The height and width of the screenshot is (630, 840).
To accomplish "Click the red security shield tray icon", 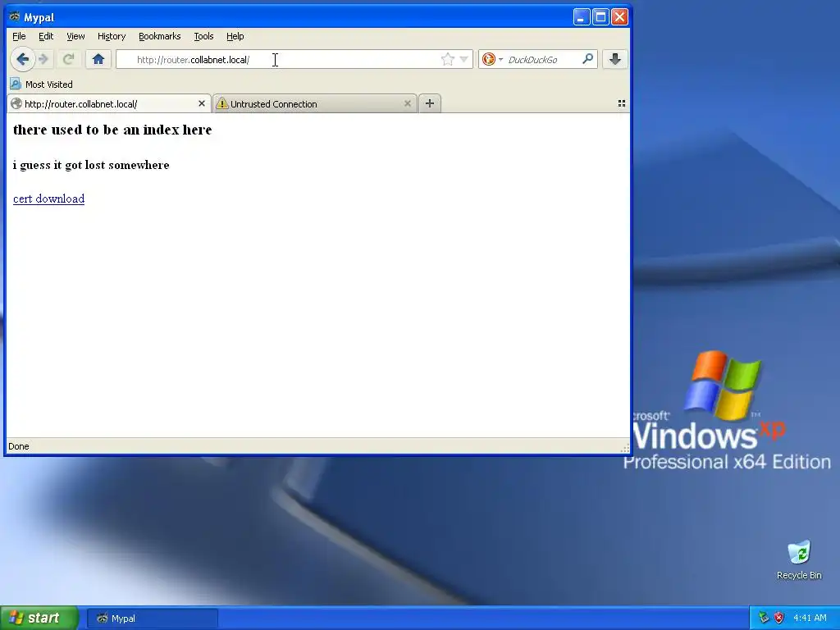I will (x=779, y=618).
